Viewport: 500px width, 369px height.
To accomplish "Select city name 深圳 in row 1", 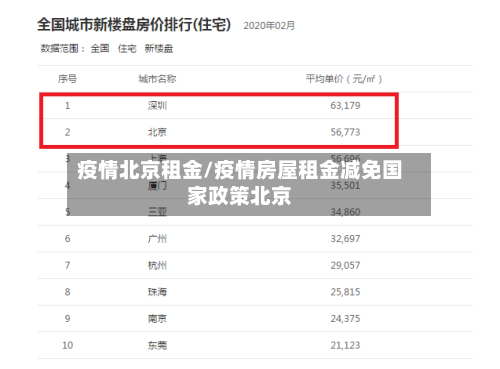I will 157,106.
